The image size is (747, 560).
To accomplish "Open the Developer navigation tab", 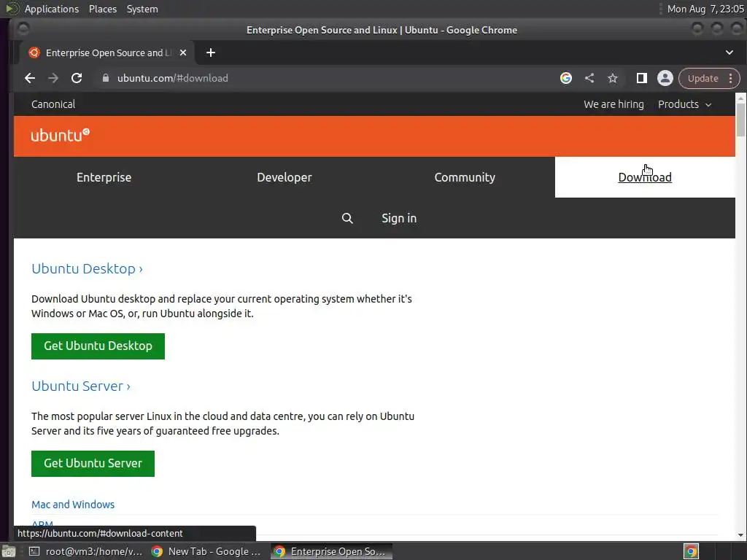I will 285,177.
